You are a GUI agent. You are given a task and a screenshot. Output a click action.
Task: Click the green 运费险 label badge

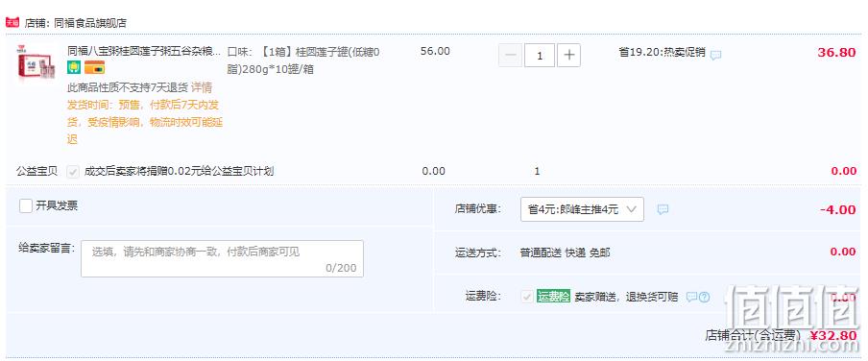click(x=554, y=297)
